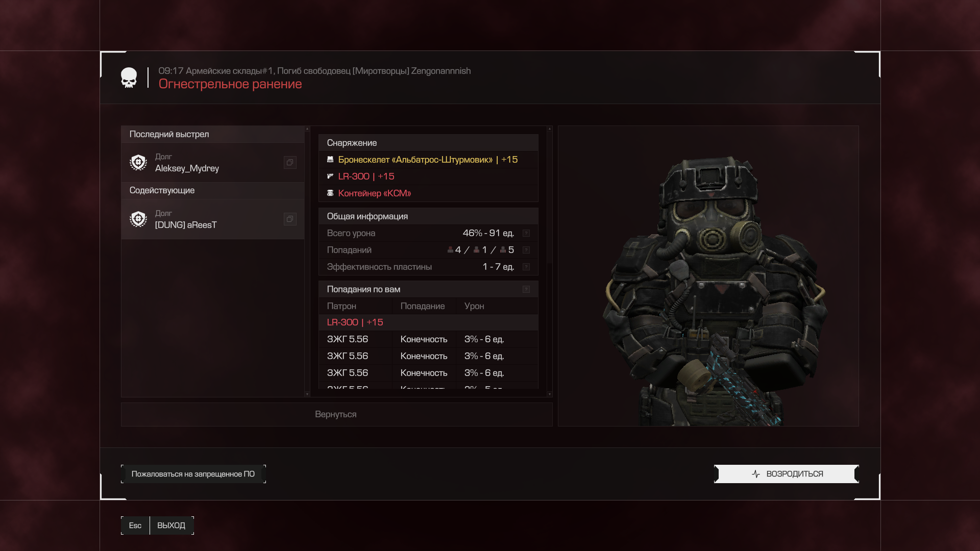Viewport: 980px width, 551px height.
Task: Click Общая информация section header
Action: click(x=428, y=216)
